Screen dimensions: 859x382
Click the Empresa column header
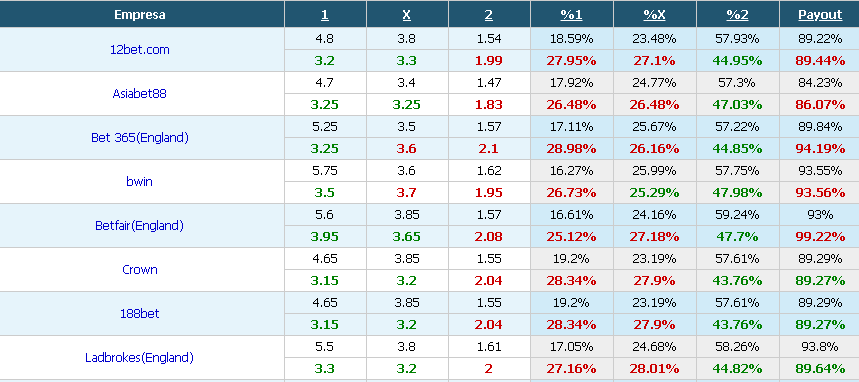[x=140, y=15]
